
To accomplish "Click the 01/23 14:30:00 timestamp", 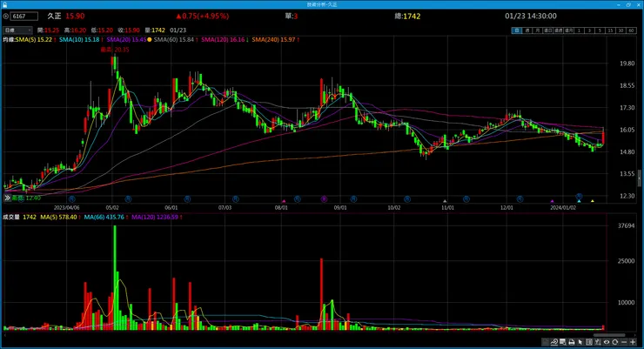I will coord(531,16).
